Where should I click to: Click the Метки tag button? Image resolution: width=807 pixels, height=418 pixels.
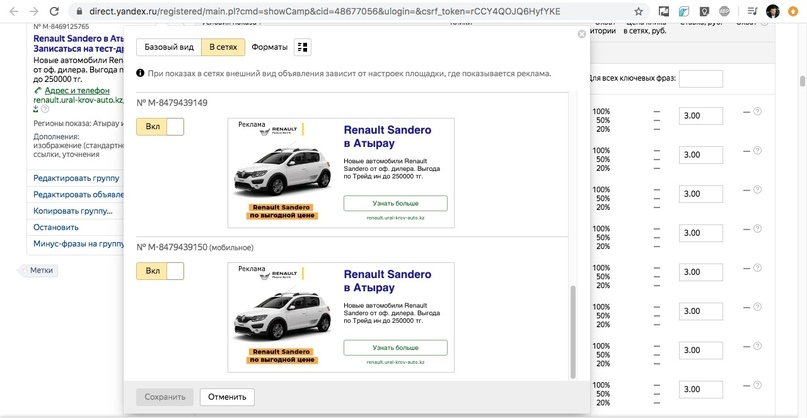[39, 270]
